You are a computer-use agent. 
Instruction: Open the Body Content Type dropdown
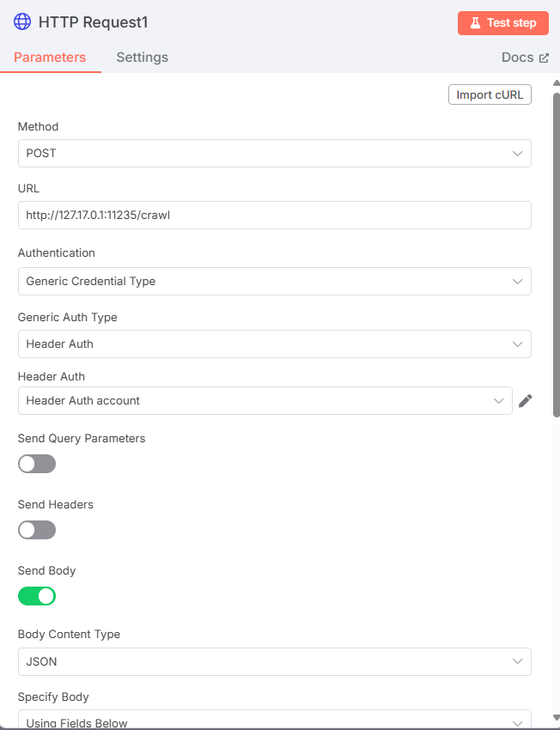point(274,661)
